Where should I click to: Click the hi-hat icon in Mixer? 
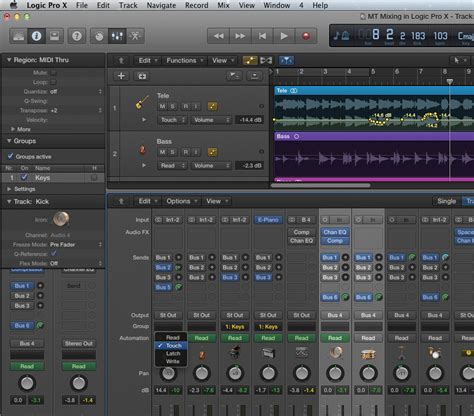[x=401, y=353]
